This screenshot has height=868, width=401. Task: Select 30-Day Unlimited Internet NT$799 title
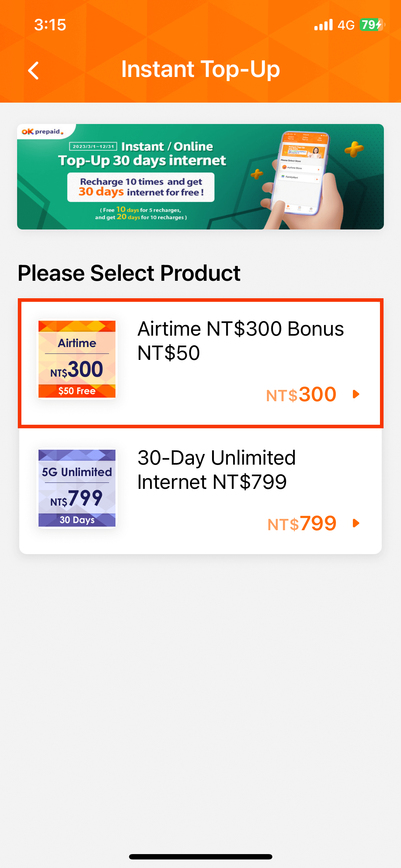coord(216,470)
